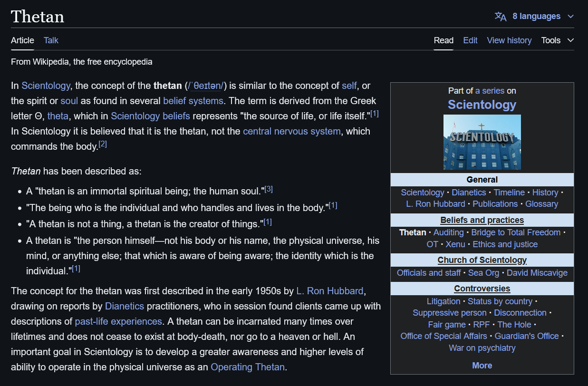588x386 pixels.
Task: Open the Litigation sidebar link
Action: 443,301
